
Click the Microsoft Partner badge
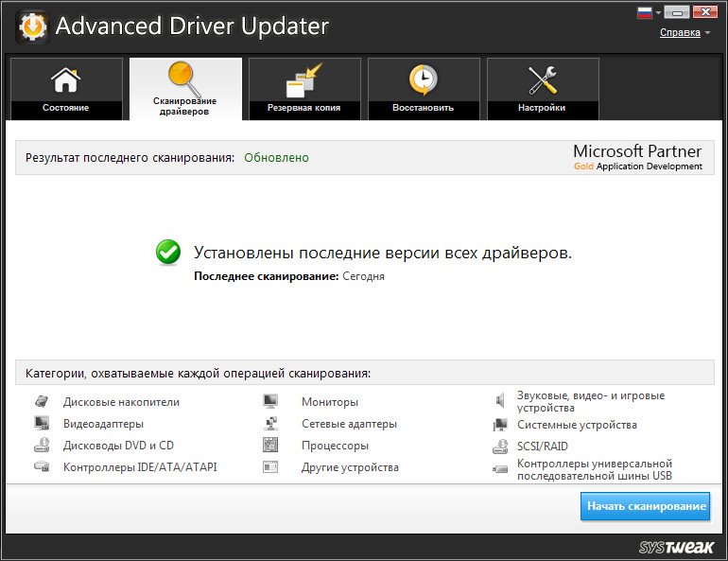coord(637,157)
